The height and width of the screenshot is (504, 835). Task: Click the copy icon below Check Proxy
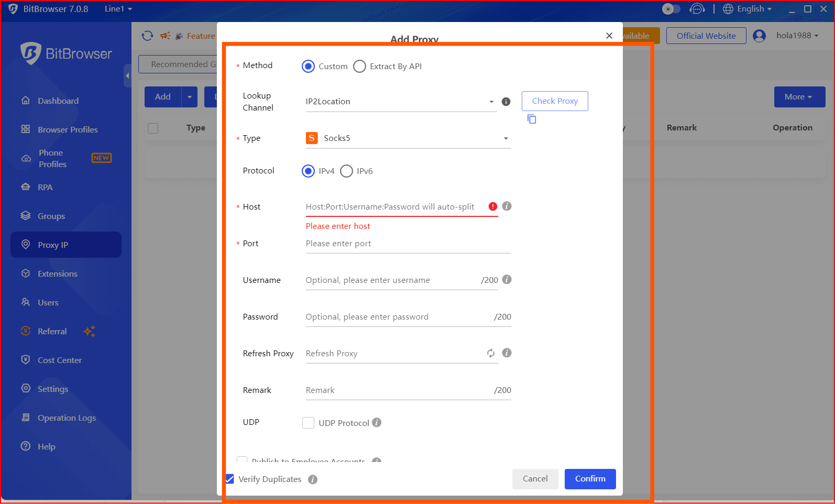coord(532,119)
